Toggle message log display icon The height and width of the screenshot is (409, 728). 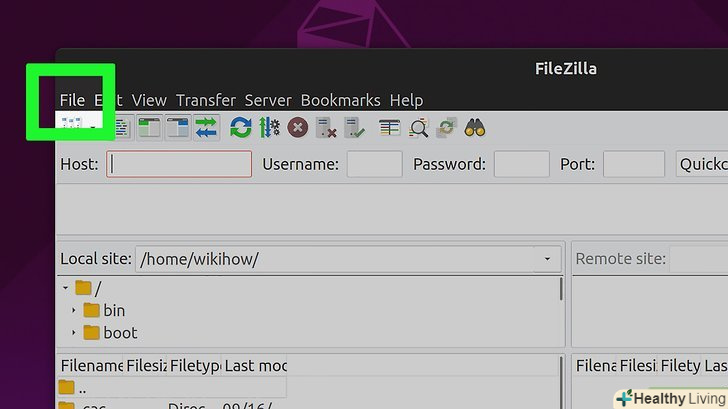pyautogui.click(x=123, y=128)
